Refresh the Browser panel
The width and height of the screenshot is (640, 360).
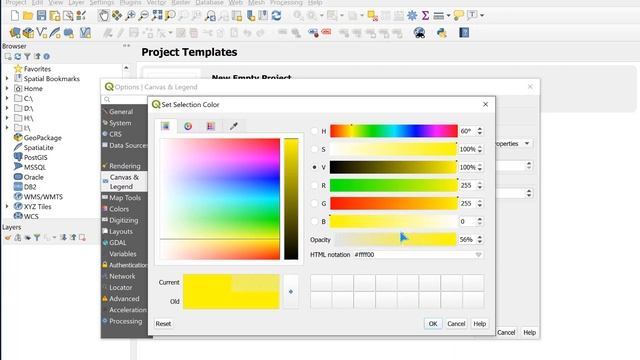[x=18, y=56]
